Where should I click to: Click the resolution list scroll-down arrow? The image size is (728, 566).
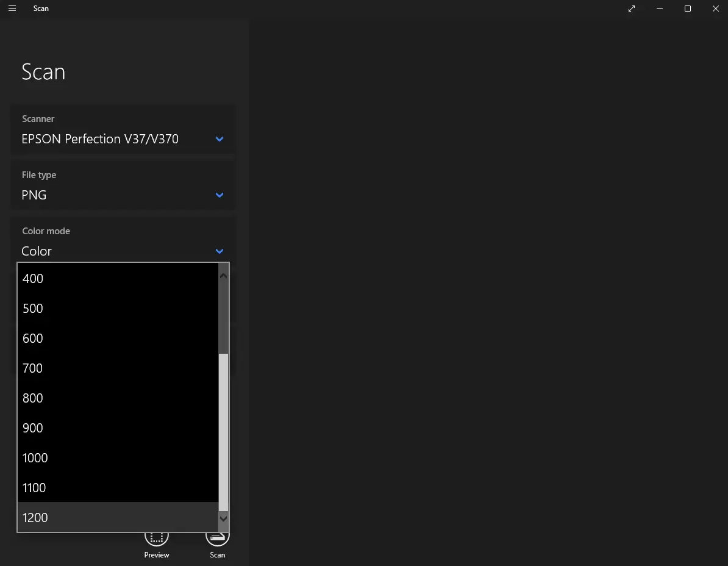click(x=223, y=518)
